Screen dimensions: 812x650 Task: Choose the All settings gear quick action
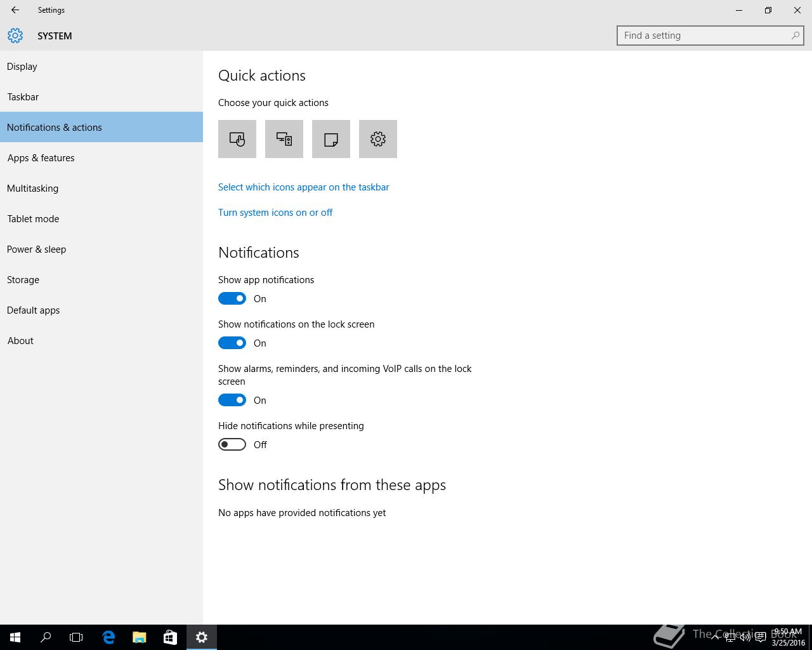pos(378,139)
